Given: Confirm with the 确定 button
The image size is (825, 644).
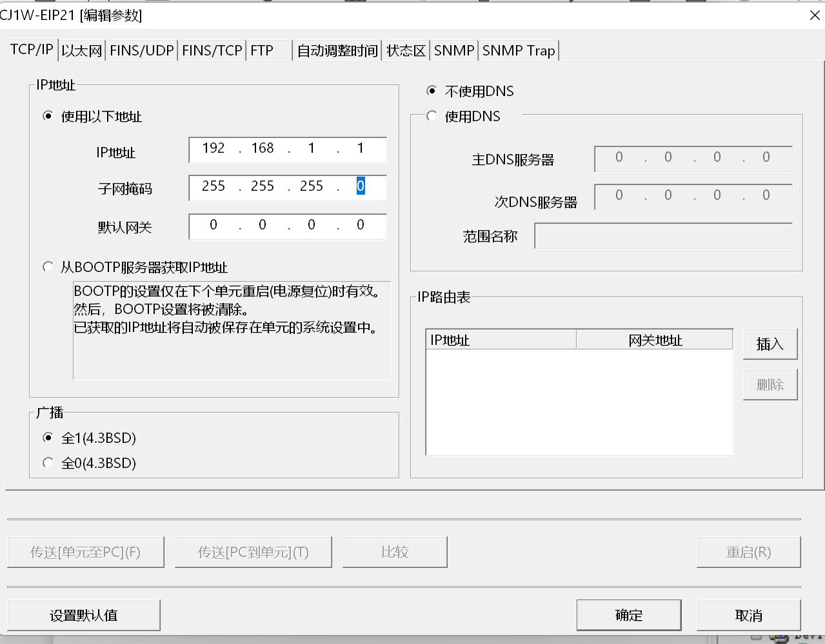Looking at the screenshot, I should click(629, 615).
